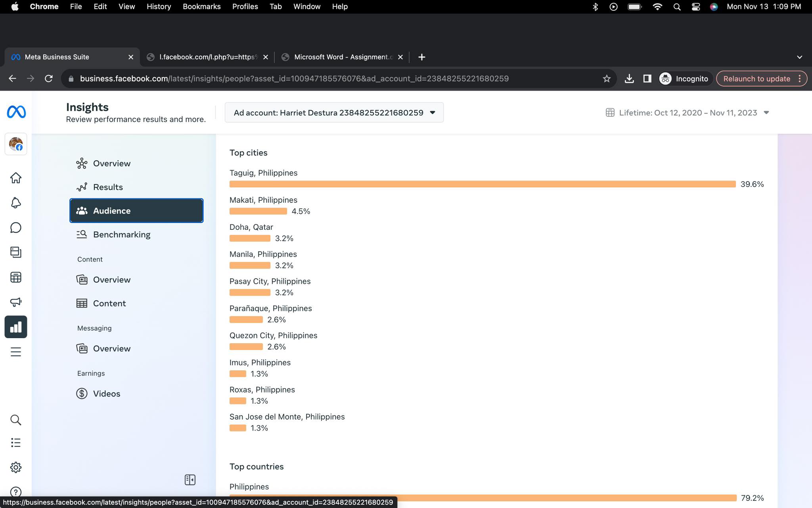Viewport: 812px width, 508px height.
Task: Open Videos under Earnings
Action: [106, 394]
